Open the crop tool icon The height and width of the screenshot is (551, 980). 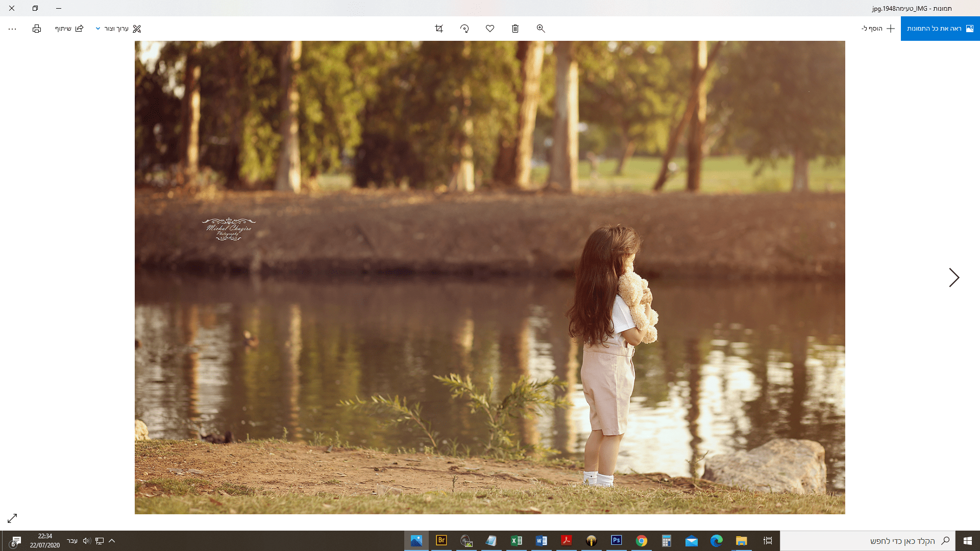pyautogui.click(x=439, y=29)
